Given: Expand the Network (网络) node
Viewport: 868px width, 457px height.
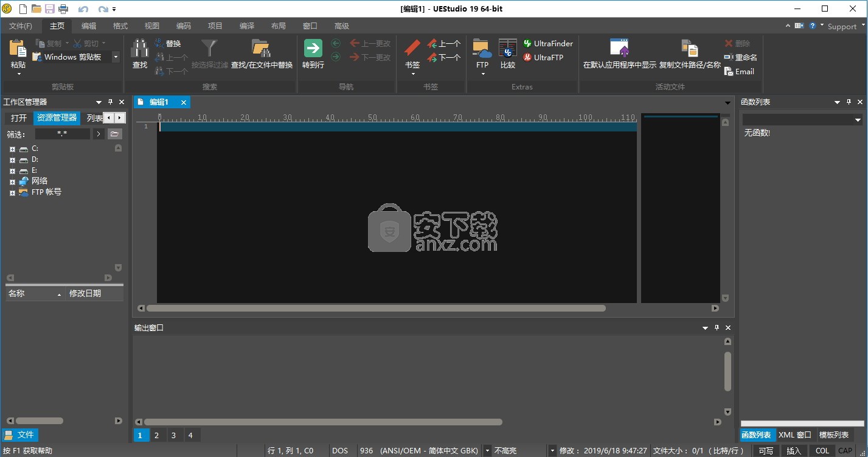Looking at the screenshot, I should [12, 181].
